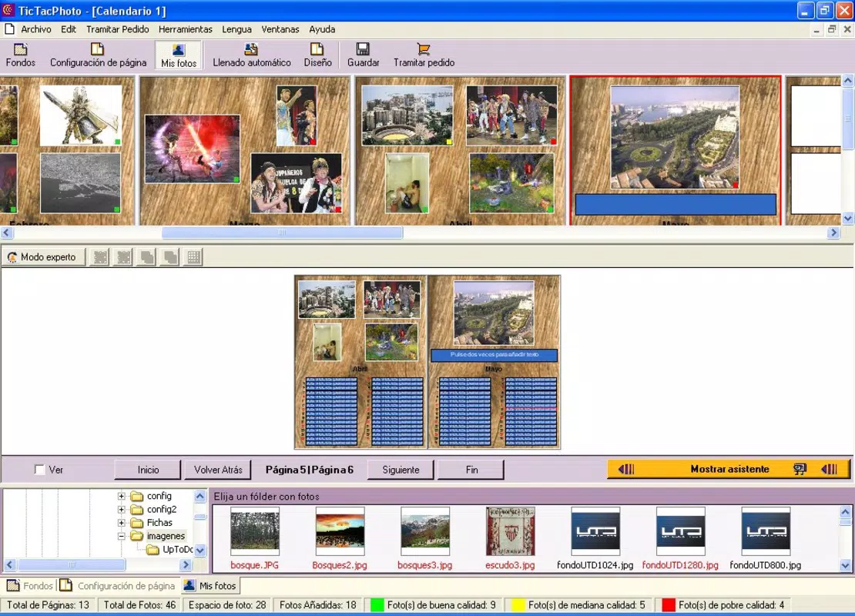
Task: Expand the config2 folder node
Action: click(x=122, y=509)
